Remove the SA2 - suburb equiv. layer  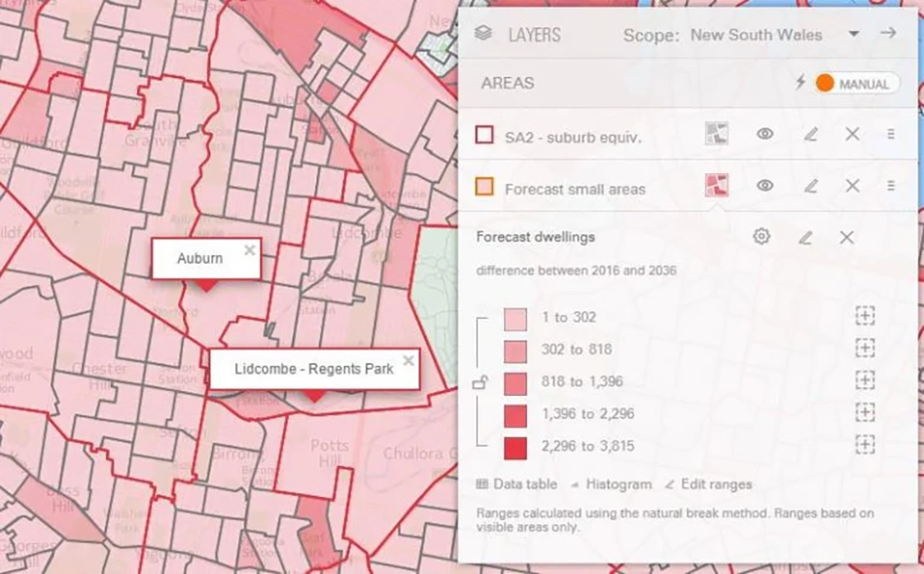coord(852,134)
